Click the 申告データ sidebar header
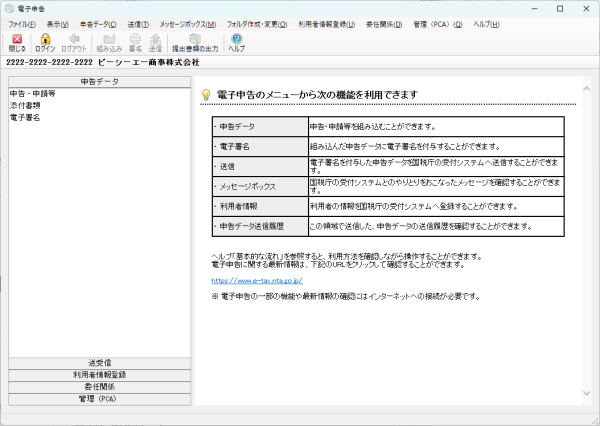600x426 pixels. pyautogui.click(x=98, y=81)
